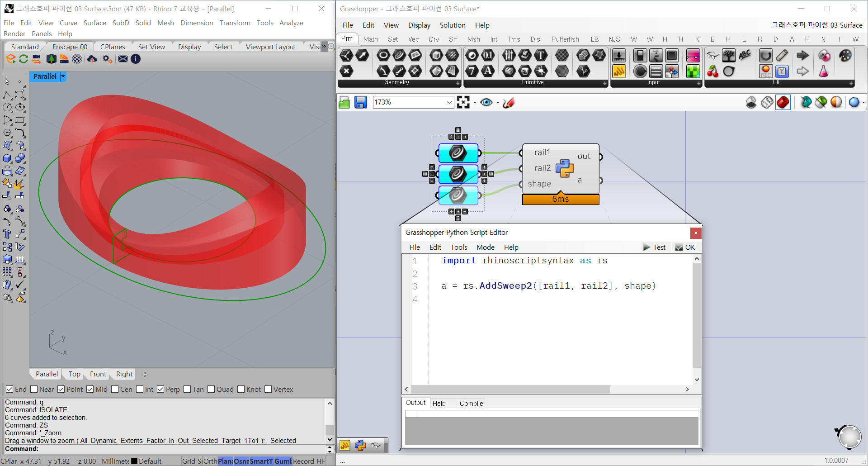The image size is (868, 466).
Task: Click the Grasshopper open file folder icon
Action: point(344,102)
